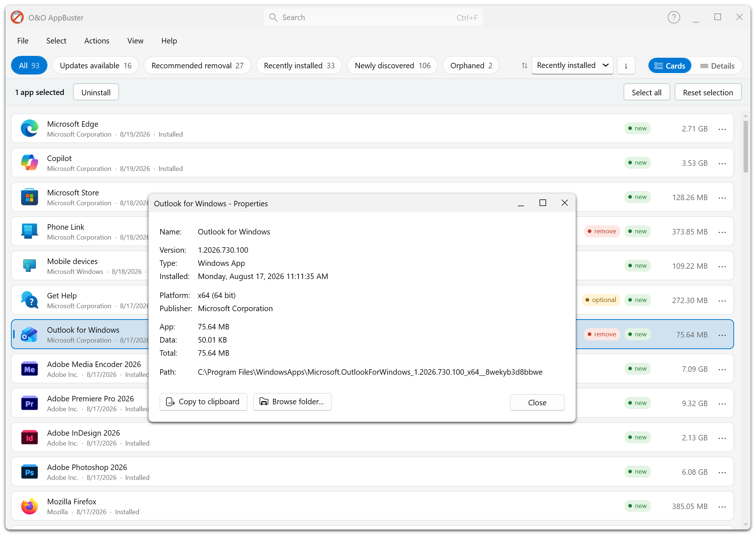Click the Mozilla Firefox size '385.05 MB'
The height and width of the screenshot is (535, 756).
tap(690, 507)
